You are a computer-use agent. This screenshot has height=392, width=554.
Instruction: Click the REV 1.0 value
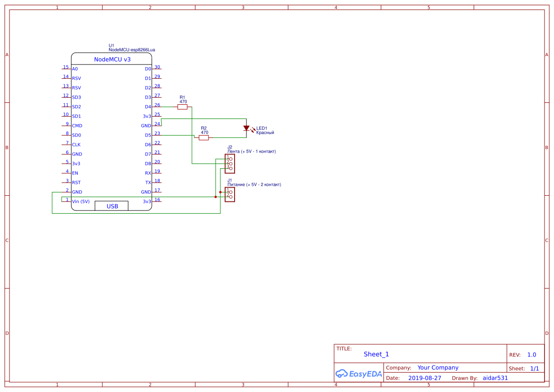(x=532, y=355)
